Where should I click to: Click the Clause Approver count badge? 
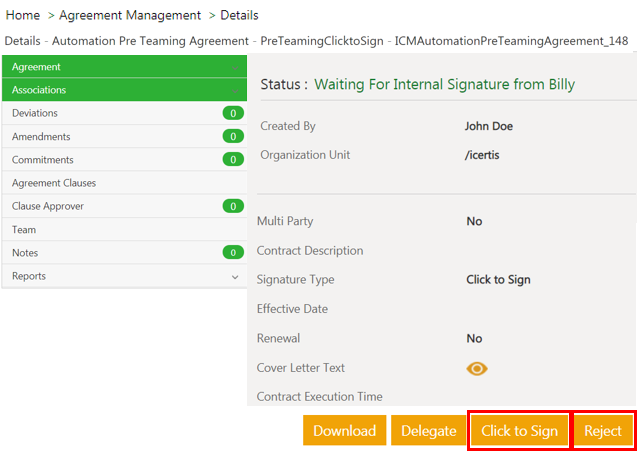coord(233,206)
